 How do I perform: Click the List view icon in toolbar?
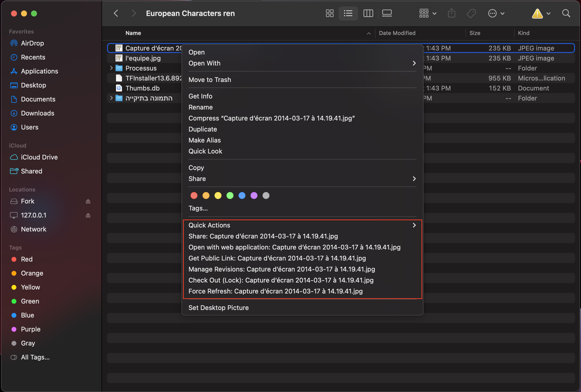click(348, 13)
